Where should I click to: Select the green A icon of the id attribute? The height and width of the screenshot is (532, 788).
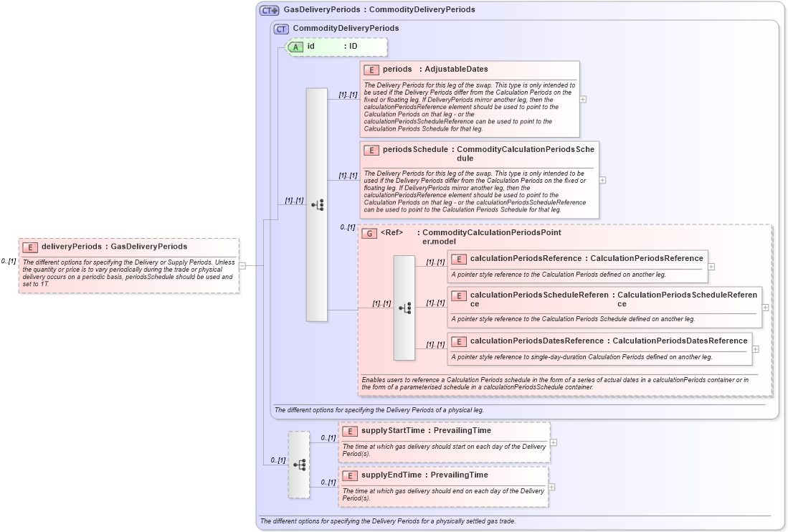(x=294, y=47)
